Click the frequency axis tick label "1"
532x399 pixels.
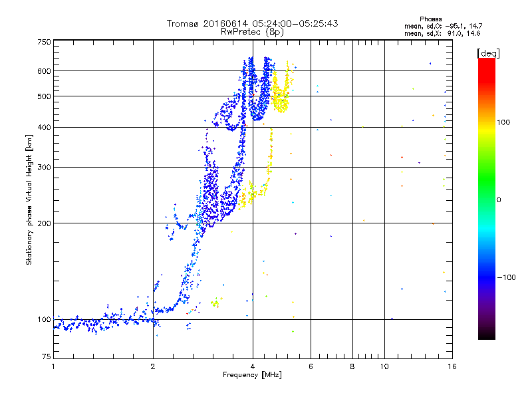(53, 366)
